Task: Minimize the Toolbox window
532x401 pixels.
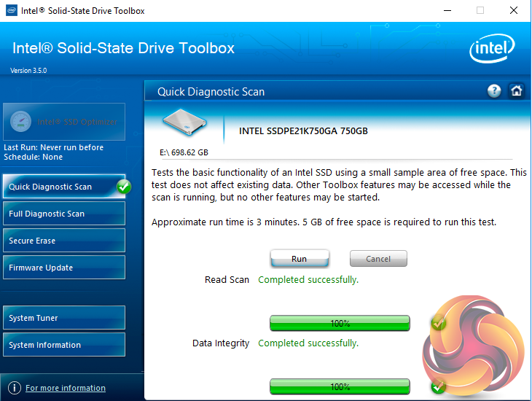Action: (x=447, y=10)
